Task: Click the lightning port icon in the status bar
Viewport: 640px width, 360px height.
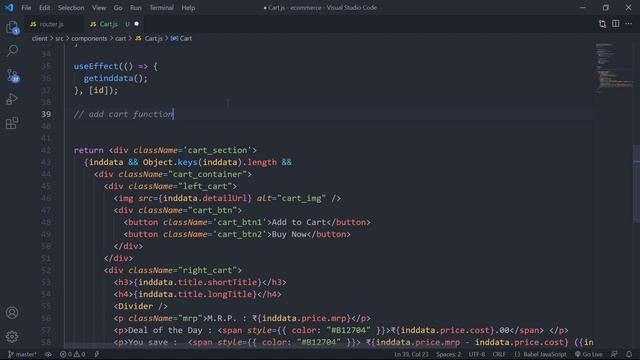Action: pos(97,354)
